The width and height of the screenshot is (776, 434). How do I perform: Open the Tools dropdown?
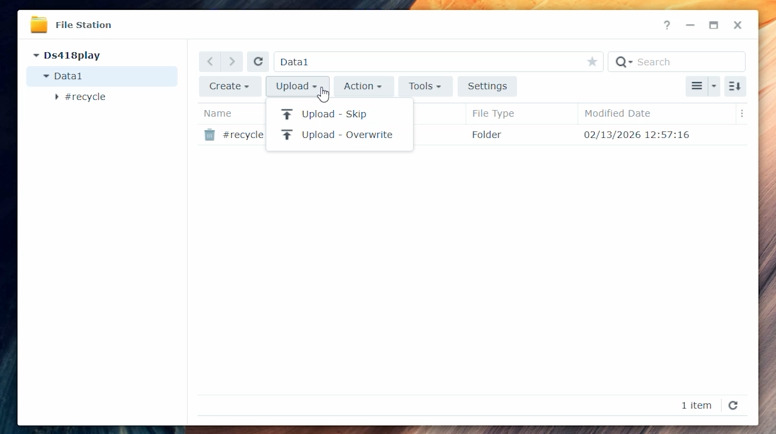(x=425, y=86)
